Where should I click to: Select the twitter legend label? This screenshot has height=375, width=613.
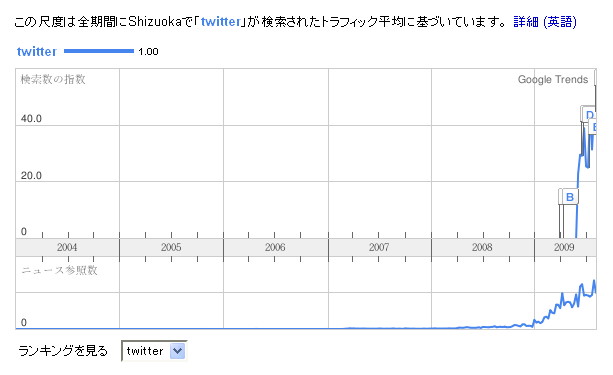click(37, 51)
